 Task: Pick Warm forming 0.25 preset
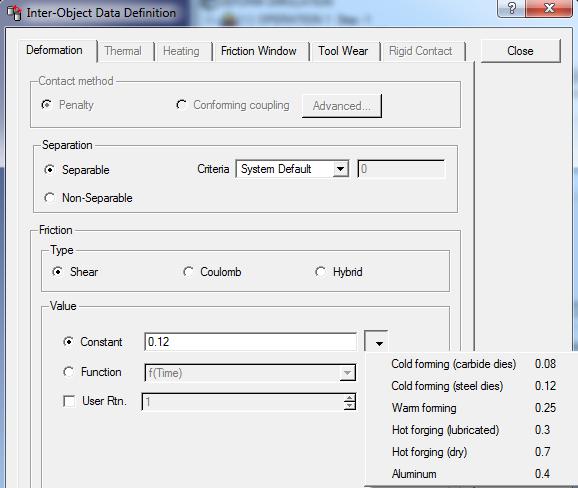point(471,408)
